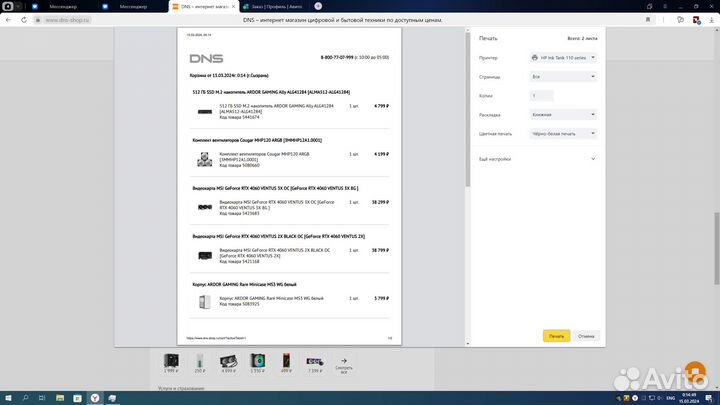Click the cooler product priced 1 999 ₽
Image resolution: width=720 pixels, height=405 pixels.
(x=171, y=361)
